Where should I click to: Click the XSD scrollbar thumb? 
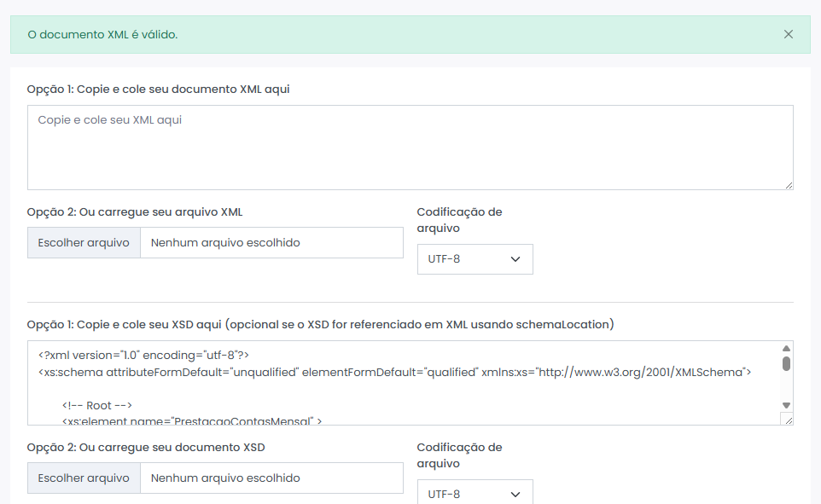pos(786,362)
